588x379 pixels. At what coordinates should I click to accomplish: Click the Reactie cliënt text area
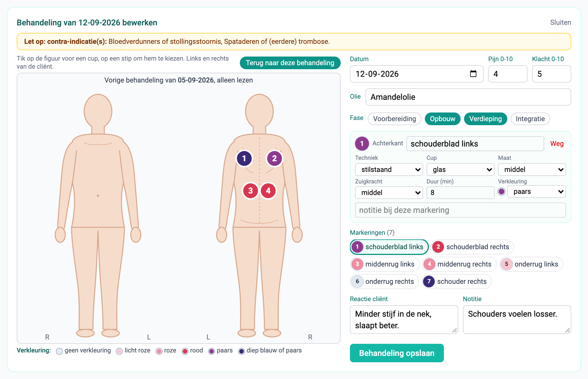tap(404, 320)
